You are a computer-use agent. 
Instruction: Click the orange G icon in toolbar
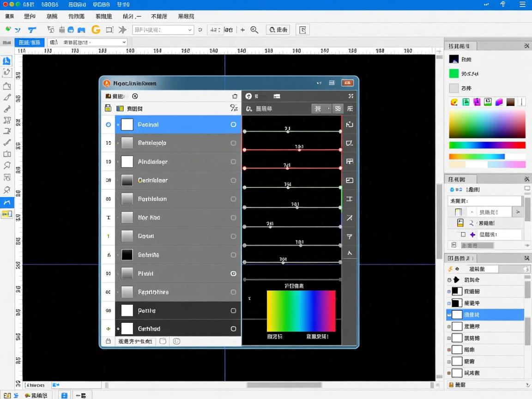96,30
